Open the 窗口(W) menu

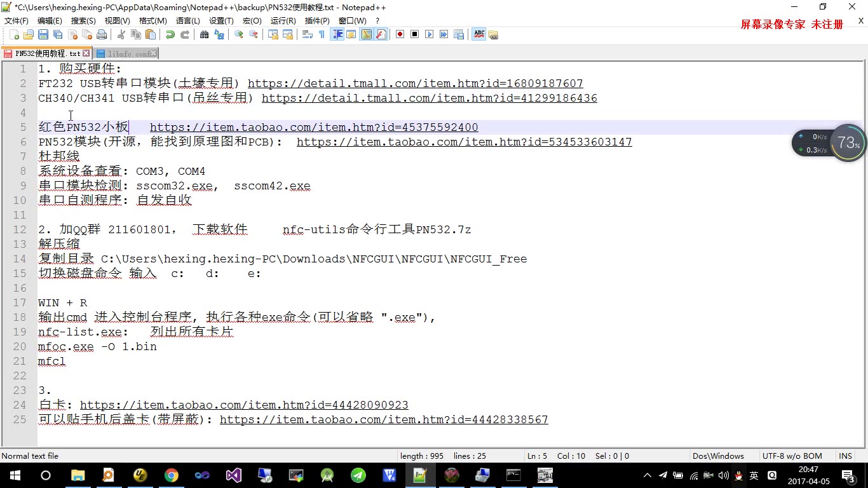coord(352,21)
